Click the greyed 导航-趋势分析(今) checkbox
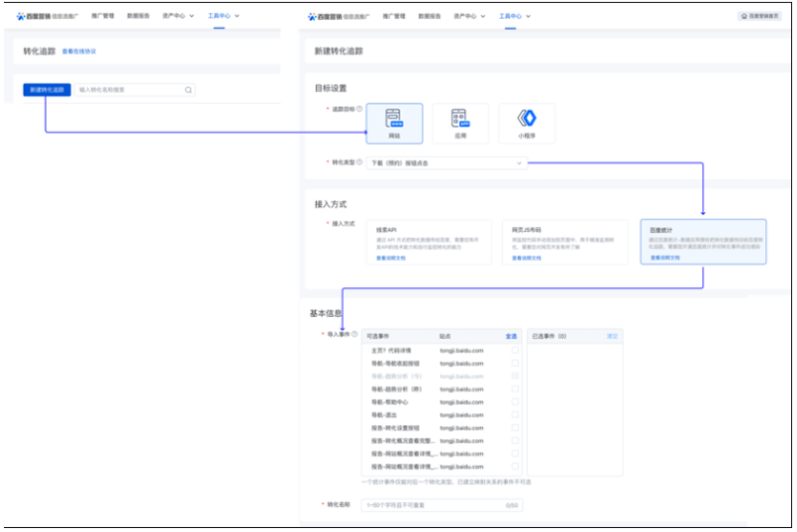797x532 pixels. [x=515, y=376]
